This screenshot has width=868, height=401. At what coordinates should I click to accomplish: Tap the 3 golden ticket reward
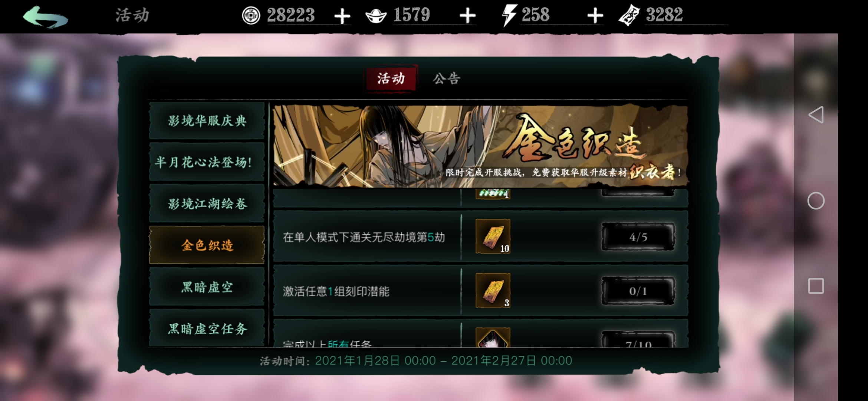[x=493, y=291]
